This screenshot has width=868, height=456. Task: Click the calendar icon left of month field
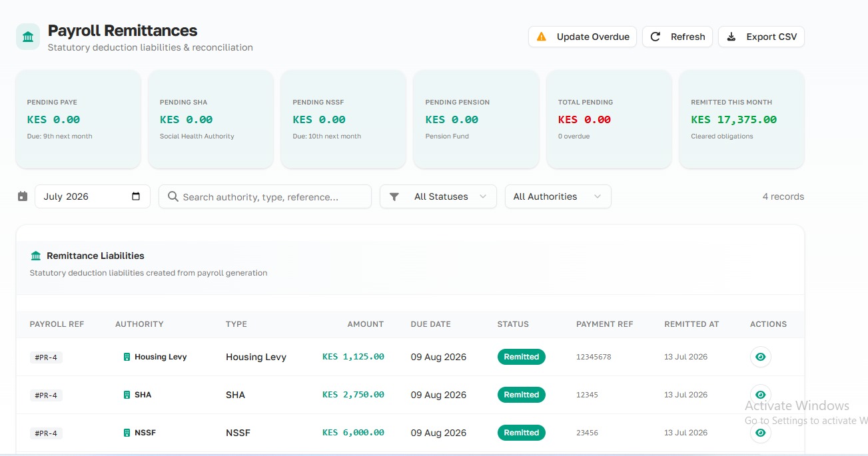point(23,196)
